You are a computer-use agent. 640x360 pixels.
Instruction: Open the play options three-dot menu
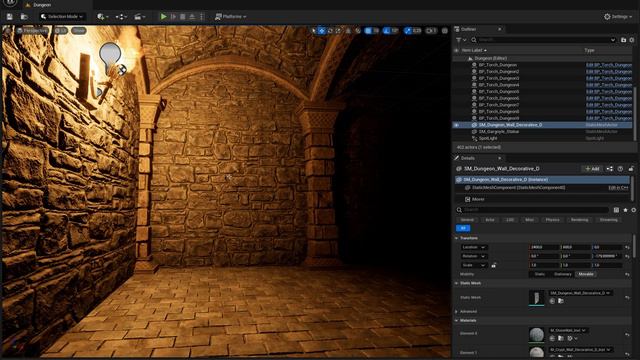coord(202,17)
